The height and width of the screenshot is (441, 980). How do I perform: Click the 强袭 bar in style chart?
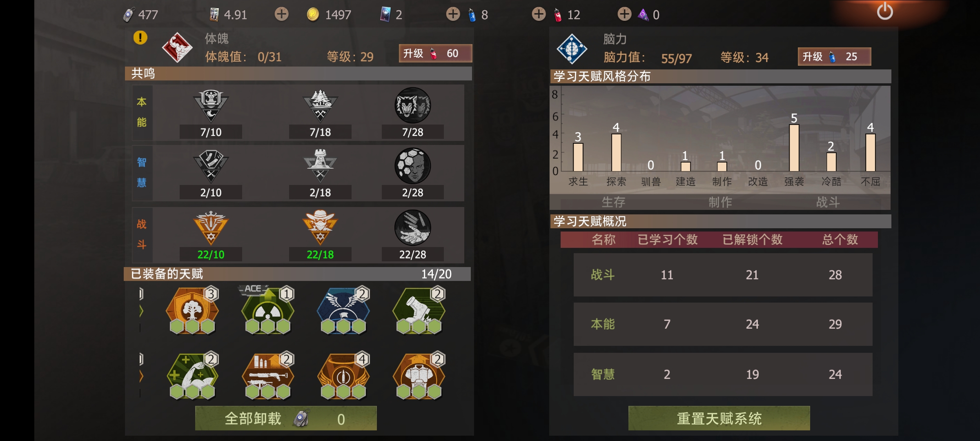(x=794, y=148)
